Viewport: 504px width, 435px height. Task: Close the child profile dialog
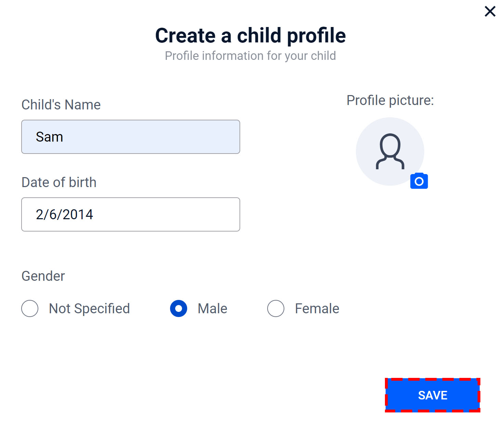click(x=490, y=11)
